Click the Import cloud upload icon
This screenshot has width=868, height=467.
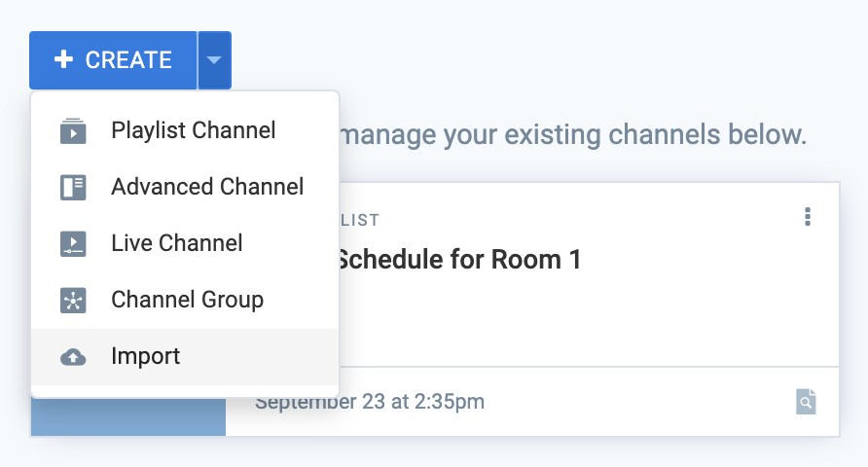point(73,357)
